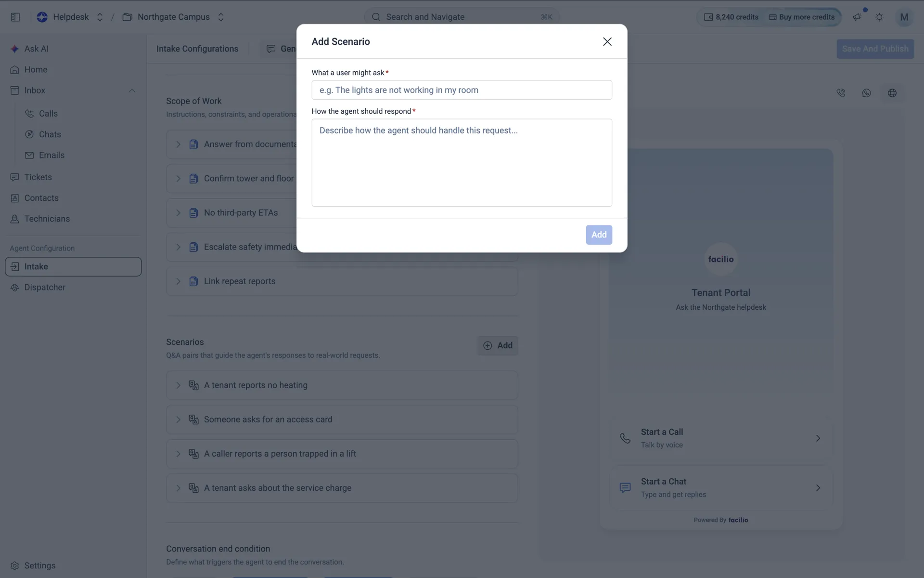
Task: Click the 'Tenant Portal' title
Action: pyautogui.click(x=721, y=293)
